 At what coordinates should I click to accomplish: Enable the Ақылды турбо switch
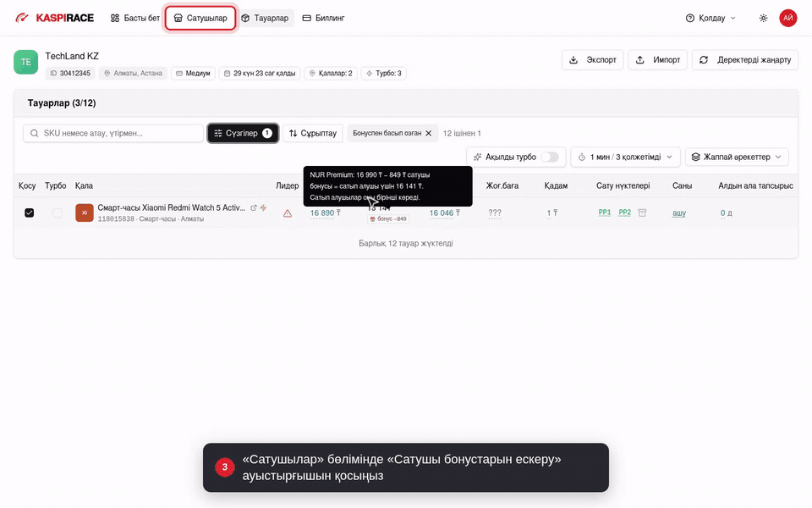click(x=550, y=157)
